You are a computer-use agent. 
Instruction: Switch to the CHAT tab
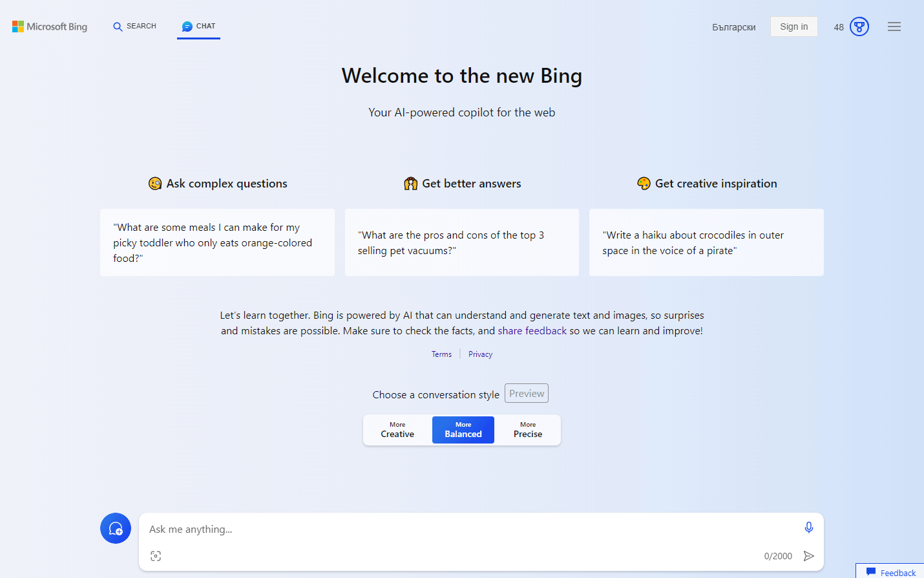click(198, 27)
